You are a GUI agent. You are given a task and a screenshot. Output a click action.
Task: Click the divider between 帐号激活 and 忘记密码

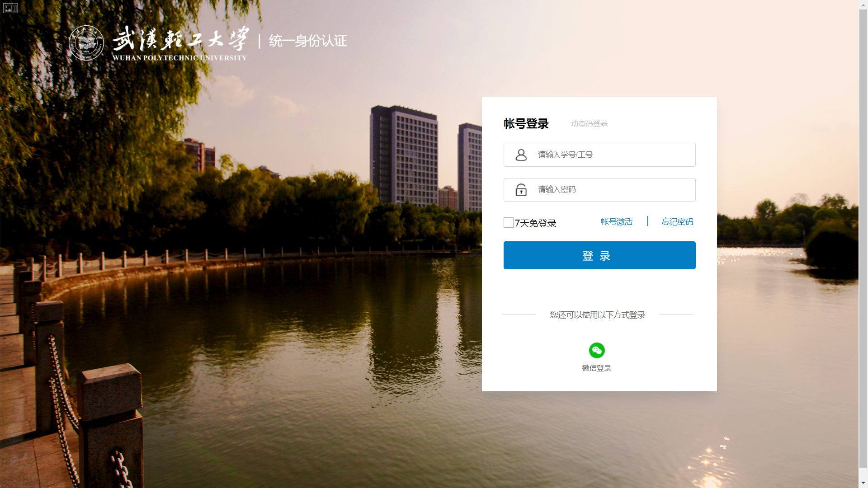[648, 221]
